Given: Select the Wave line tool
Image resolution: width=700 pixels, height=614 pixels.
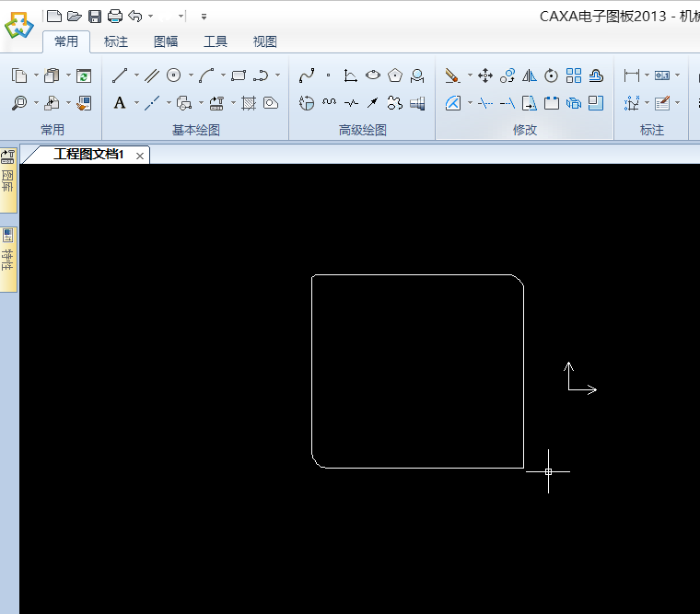Looking at the screenshot, I should tap(329, 103).
